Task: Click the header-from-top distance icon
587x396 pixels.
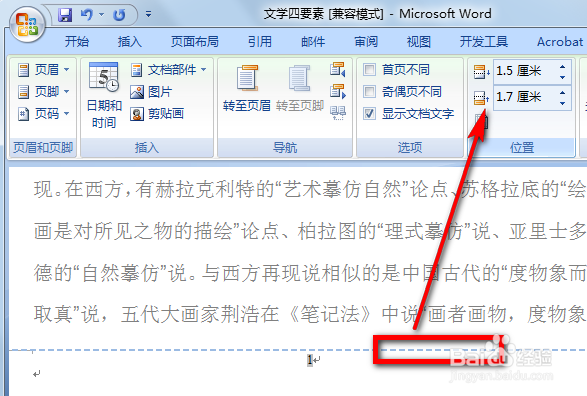Action: point(481,71)
